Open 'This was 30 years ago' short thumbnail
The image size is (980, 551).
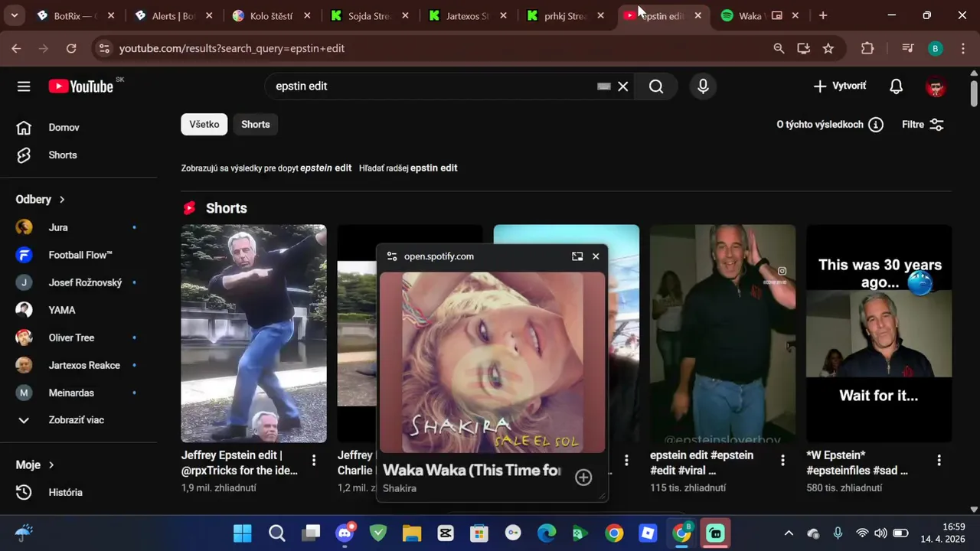tap(879, 333)
